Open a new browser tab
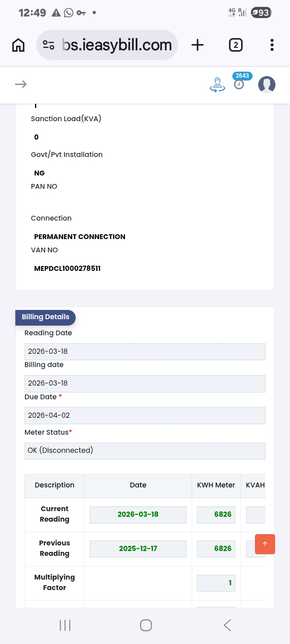 [x=197, y=45]
